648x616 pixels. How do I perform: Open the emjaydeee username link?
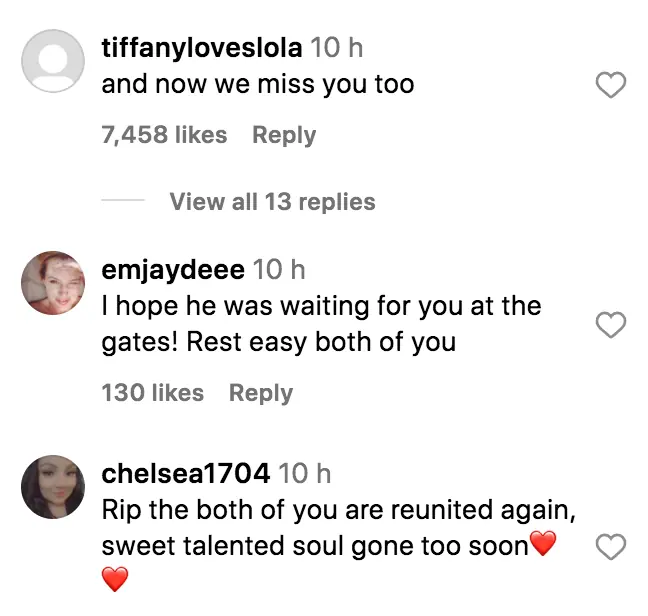tap(173, 269)
